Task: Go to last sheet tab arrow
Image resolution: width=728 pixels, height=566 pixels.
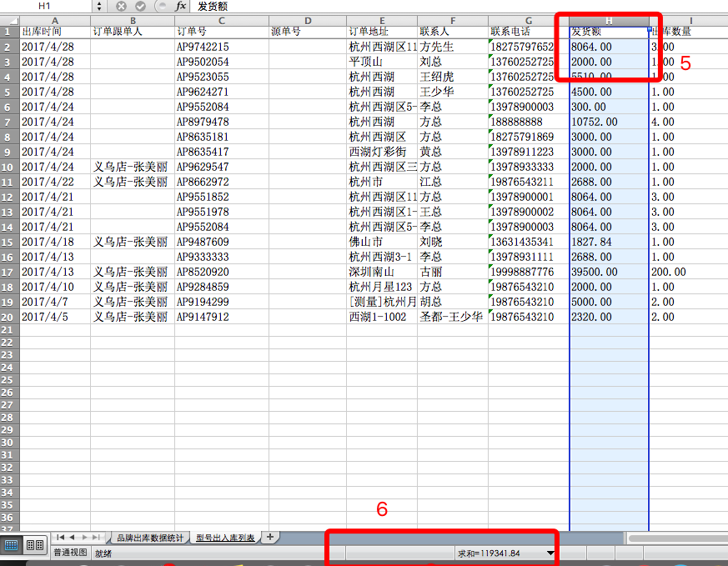Action: [x=96, y=537]
